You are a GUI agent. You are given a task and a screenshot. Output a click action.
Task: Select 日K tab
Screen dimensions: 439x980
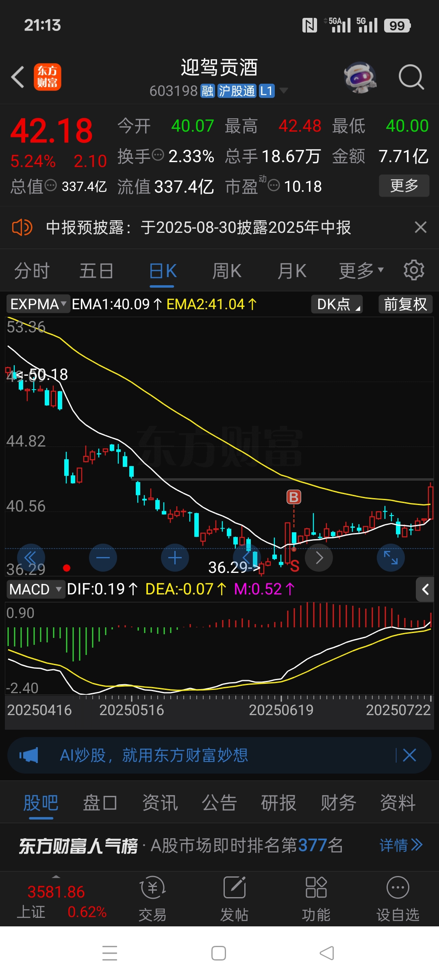[163, 271]
